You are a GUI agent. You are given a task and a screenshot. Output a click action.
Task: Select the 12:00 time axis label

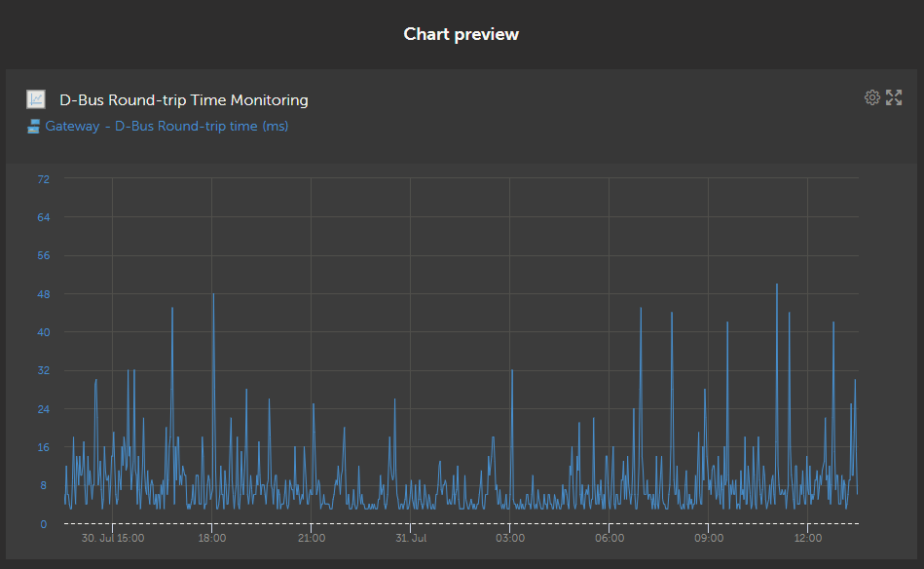[x=807, y=538]
